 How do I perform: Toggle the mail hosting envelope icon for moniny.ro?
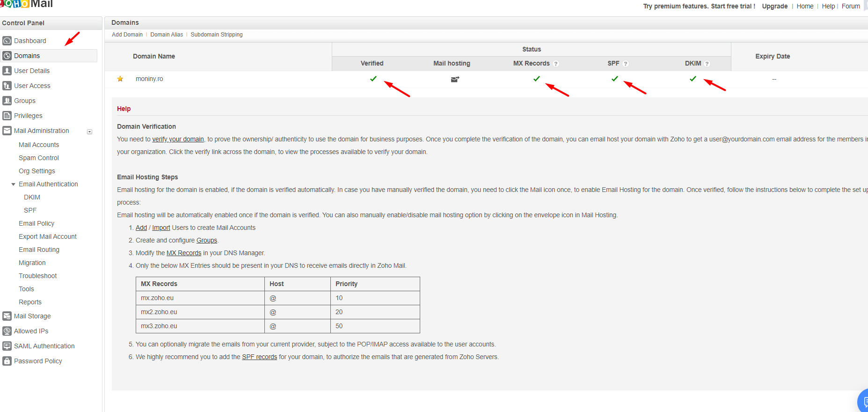[x=455, y=79]
